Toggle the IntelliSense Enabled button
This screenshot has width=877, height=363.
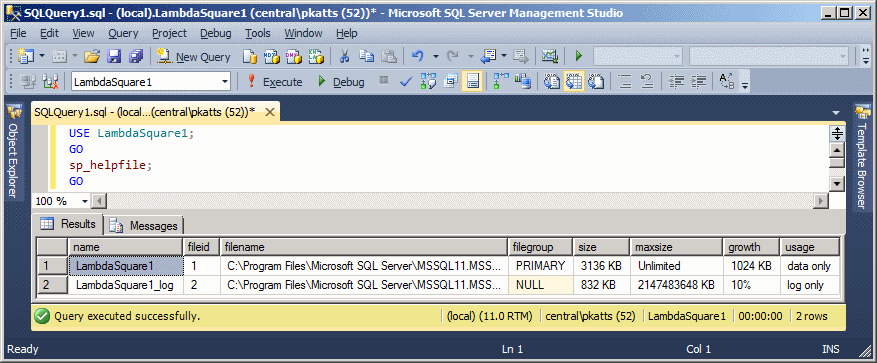[x=473, y=82]
